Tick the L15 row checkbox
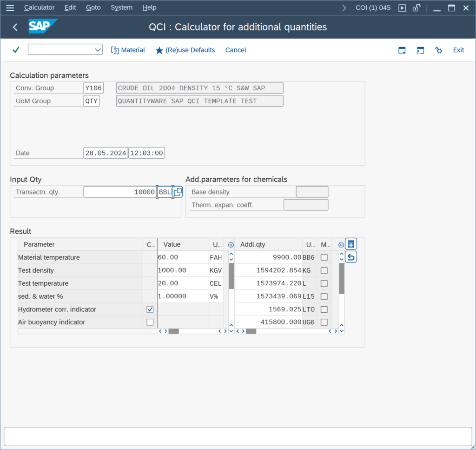The width and height of the screenshot is (476, 450). [x=324, y=296]
